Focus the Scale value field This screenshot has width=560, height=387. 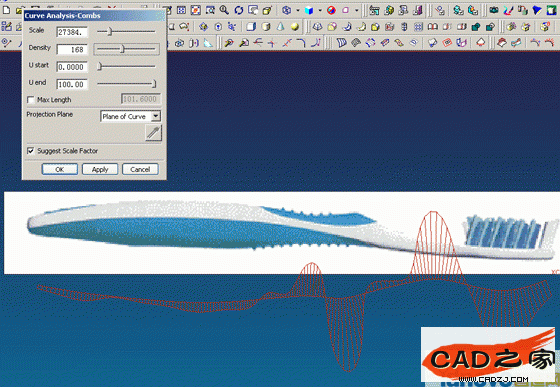pyautogui.click(x=72, y=32)
